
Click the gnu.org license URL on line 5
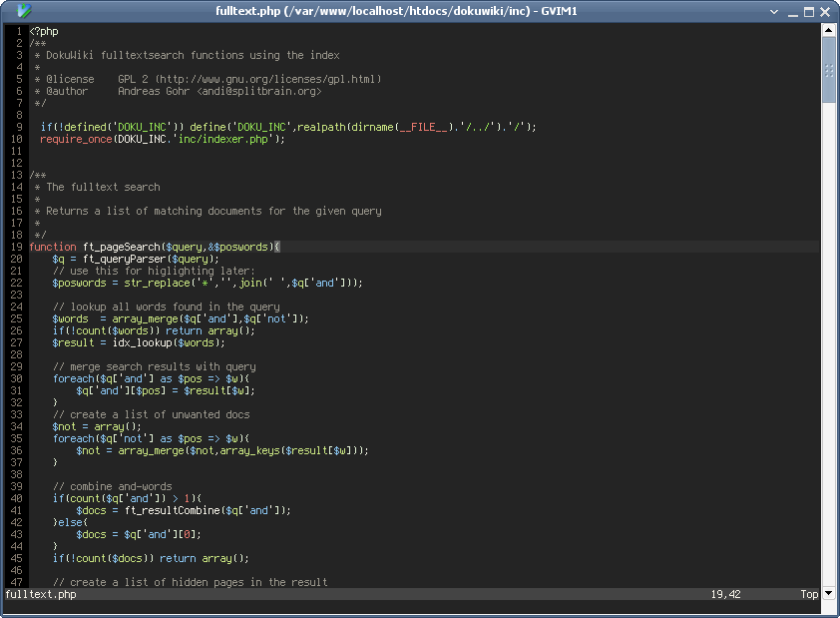(x=267, y=79)
